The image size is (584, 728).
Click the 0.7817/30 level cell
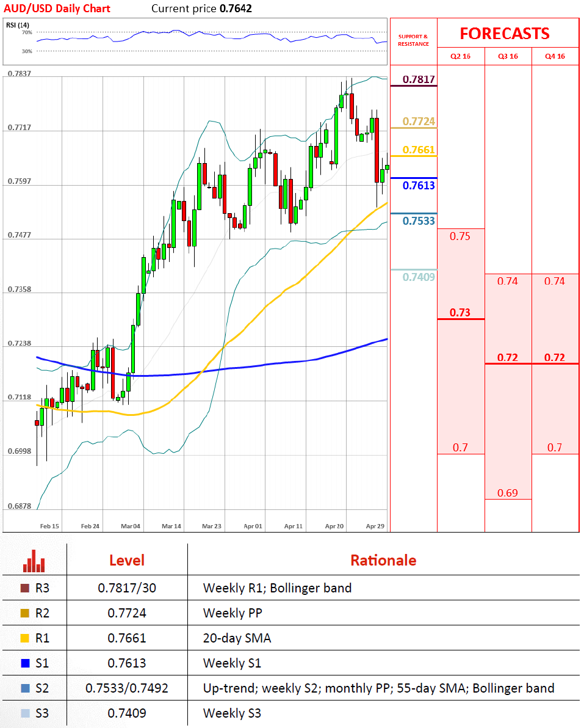coord(127,588)
